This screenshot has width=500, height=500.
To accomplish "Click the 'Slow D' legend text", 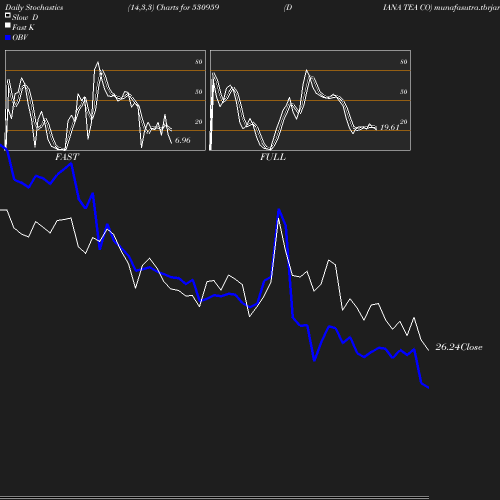I will tap(25, 17).
